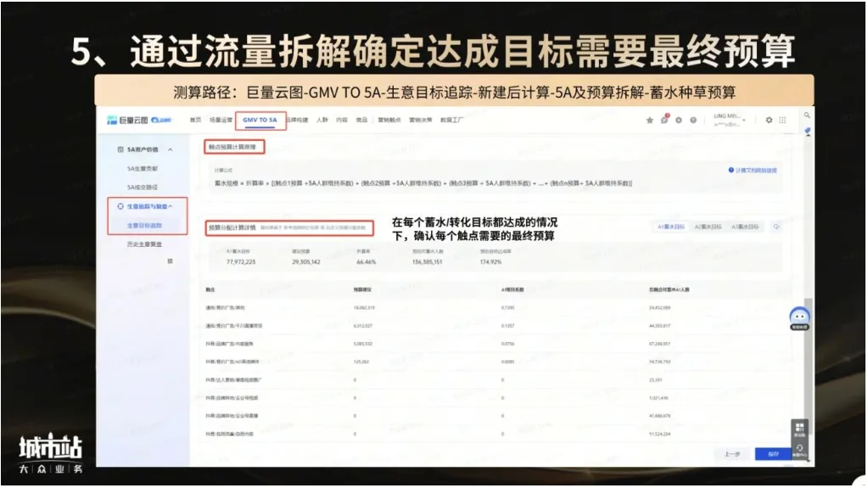Viewport: 868px width, 488px height.
Task: Open the settings gear icon
Action: (x=769, y=120)
